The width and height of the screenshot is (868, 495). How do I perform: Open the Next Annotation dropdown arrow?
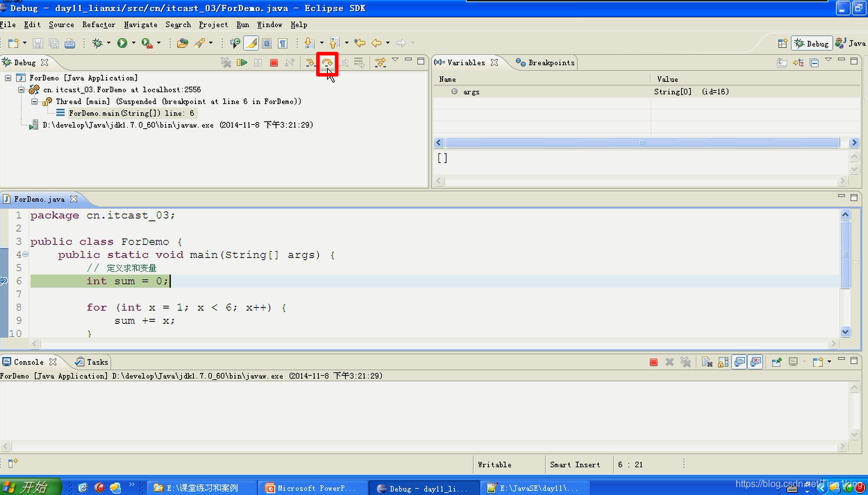coord(321,43)
